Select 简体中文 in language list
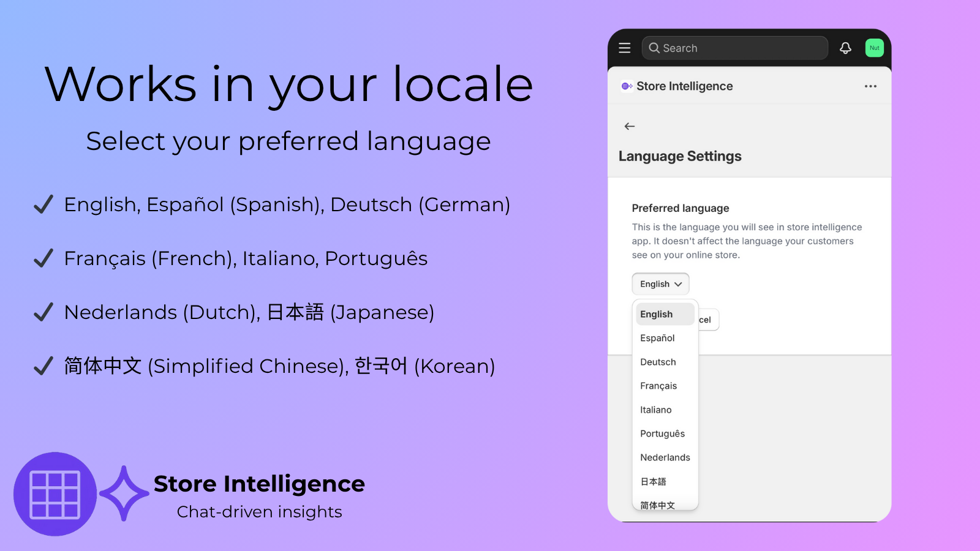 pos(665,504)
